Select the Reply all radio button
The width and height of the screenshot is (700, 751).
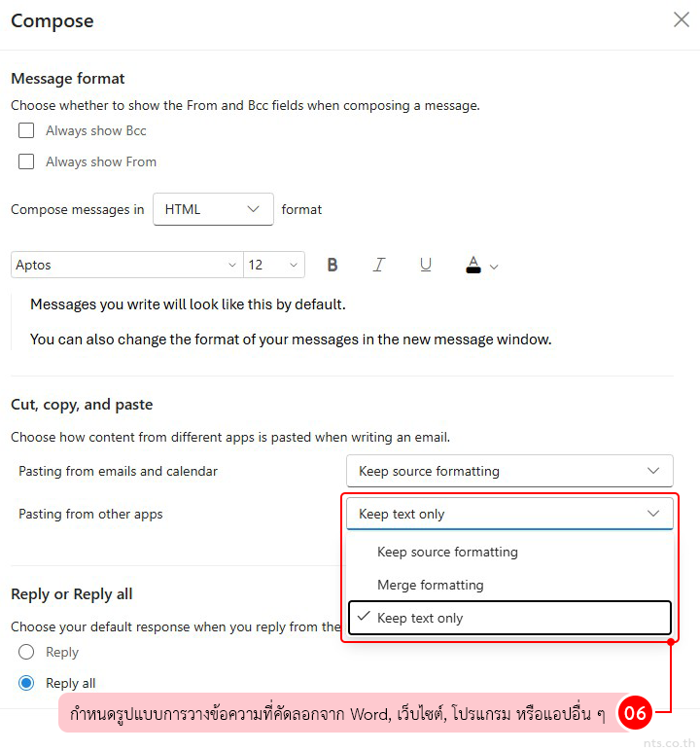pyautogui.click(x=26, y=683)
